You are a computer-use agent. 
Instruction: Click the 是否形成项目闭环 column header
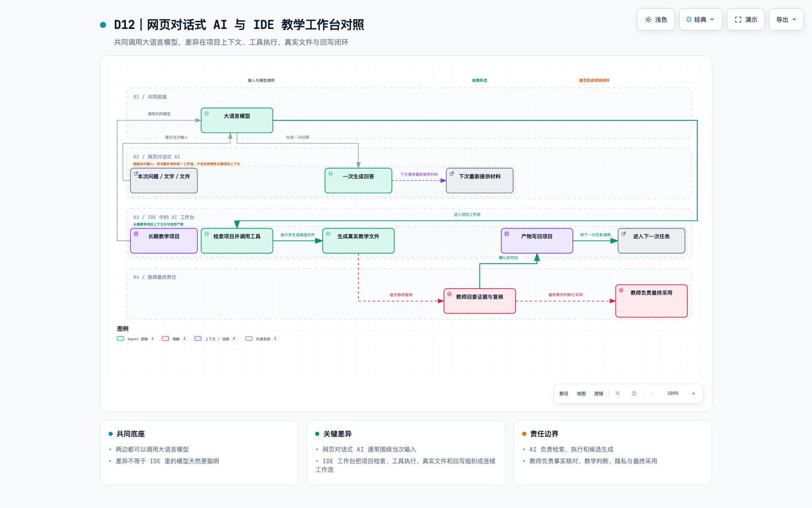(594, 81)
